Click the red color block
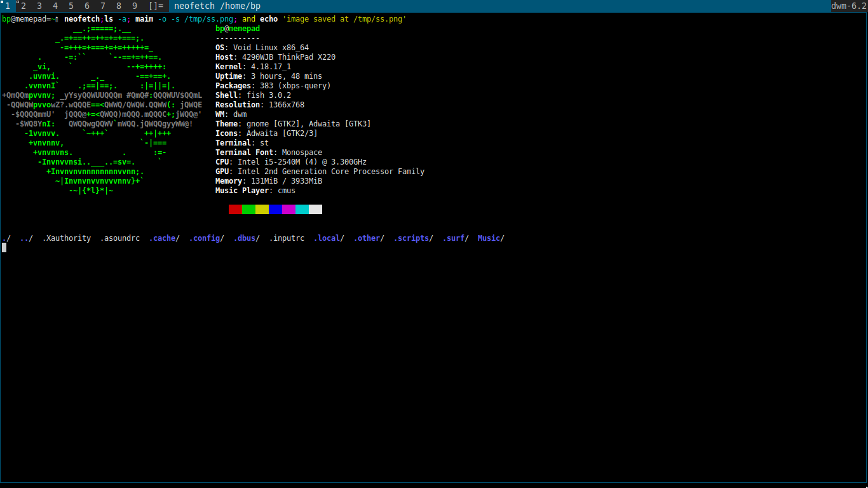Screen dimensions: 868x488 tap(235, 209)
